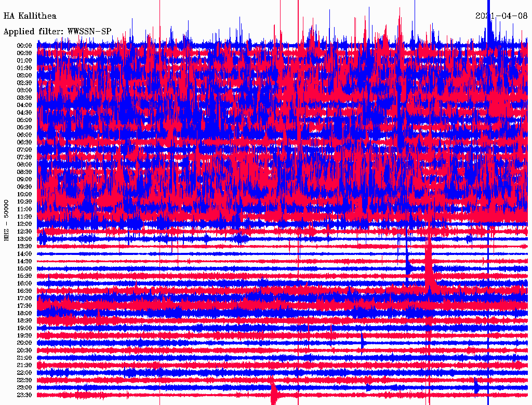Select the 11:00 time label
Image resolution: width=532 pixels, height=405 pixels.
tap(24, 209)
